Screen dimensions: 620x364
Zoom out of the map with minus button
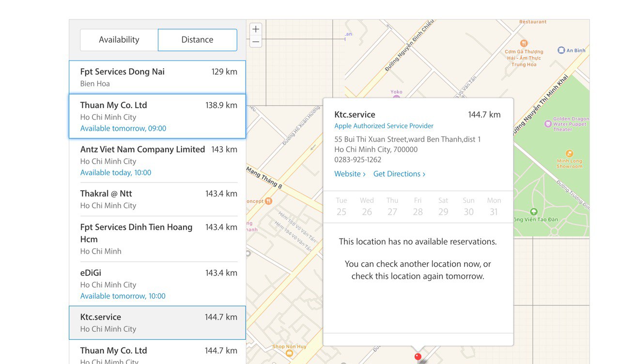click(256, 42)
